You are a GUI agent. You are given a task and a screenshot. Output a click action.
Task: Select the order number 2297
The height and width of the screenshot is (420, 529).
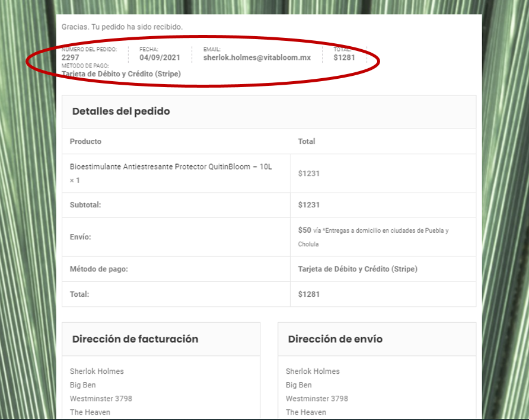pyautogui.click(x=70, y=57)
